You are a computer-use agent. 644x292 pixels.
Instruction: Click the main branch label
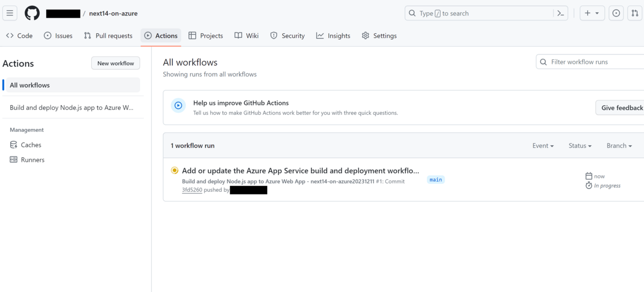click(x=436, y=179)
